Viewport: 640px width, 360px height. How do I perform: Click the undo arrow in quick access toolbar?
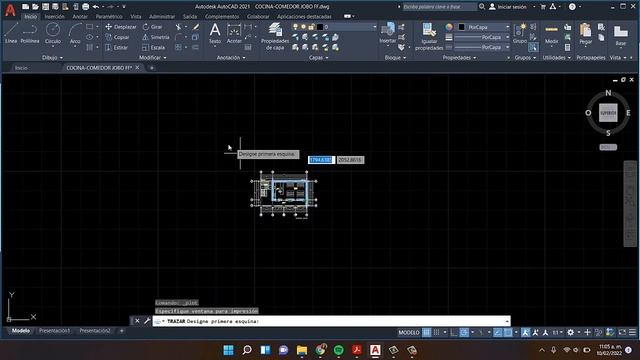96,7
